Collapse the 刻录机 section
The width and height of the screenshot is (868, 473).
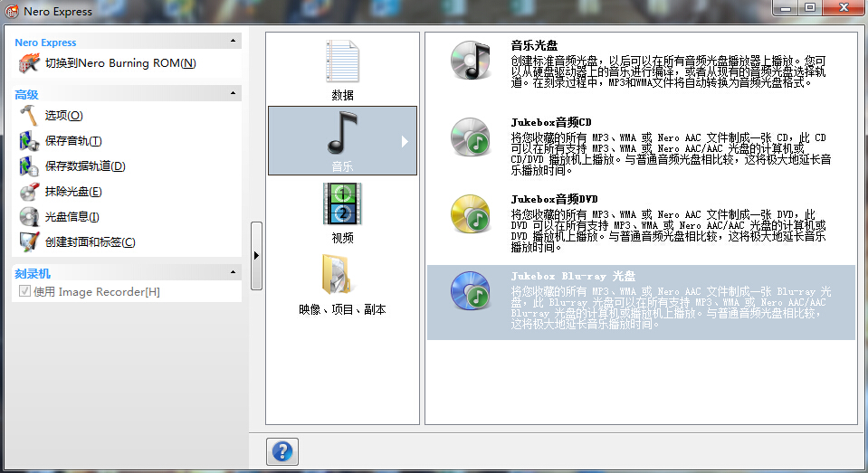(233, 272)
